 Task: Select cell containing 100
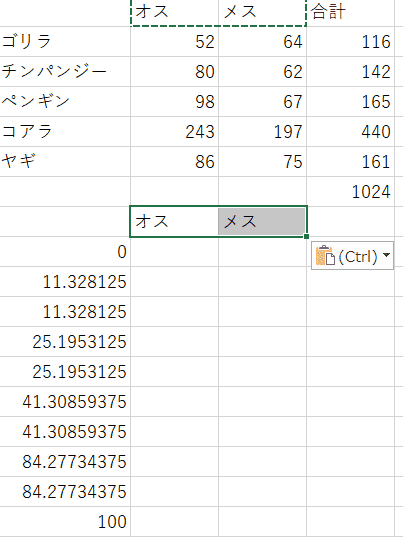[65, 521]
